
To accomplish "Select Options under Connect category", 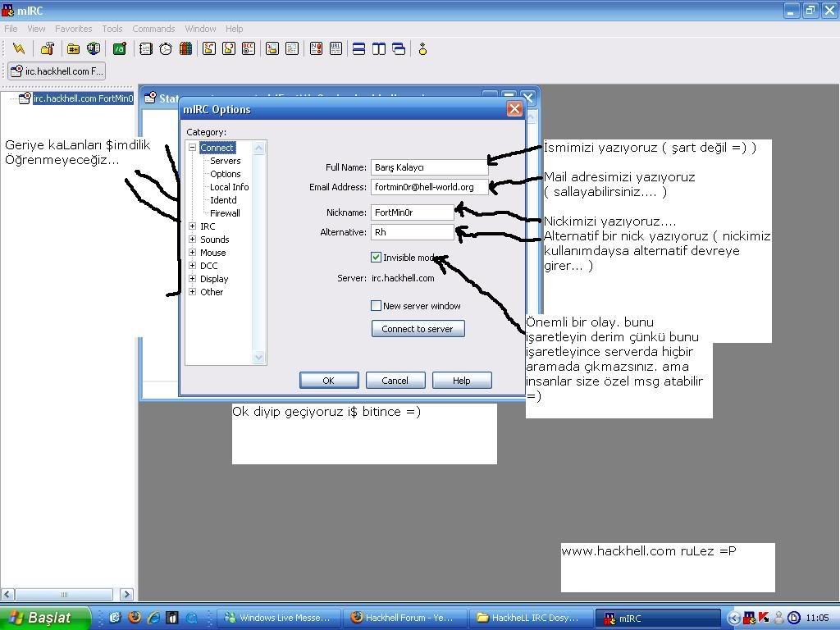I will point(225,174).
